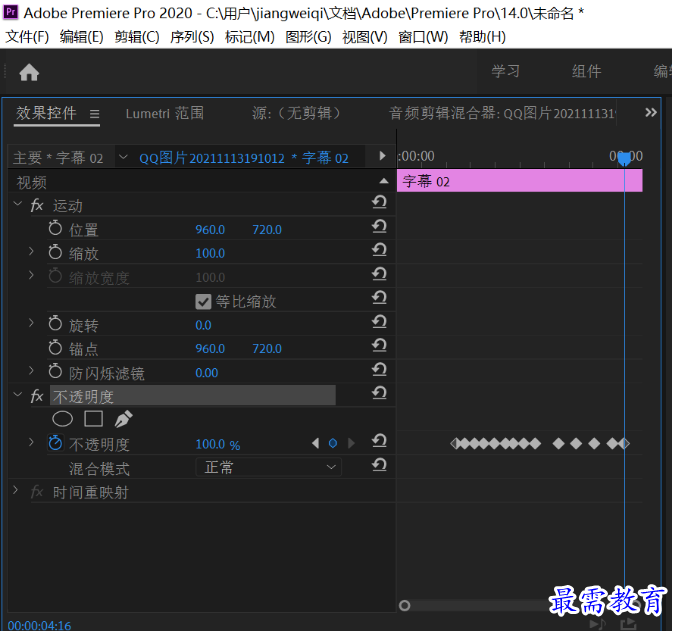Collapse the Opacity (不透明度) effect group
673x632 pixels.
tap(18, 394)
